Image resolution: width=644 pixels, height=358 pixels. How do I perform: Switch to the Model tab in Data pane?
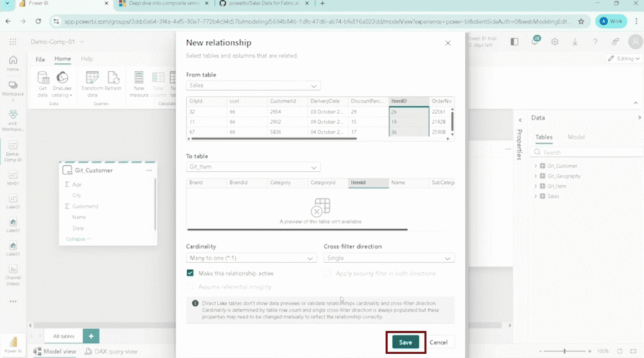click(576, 137)
